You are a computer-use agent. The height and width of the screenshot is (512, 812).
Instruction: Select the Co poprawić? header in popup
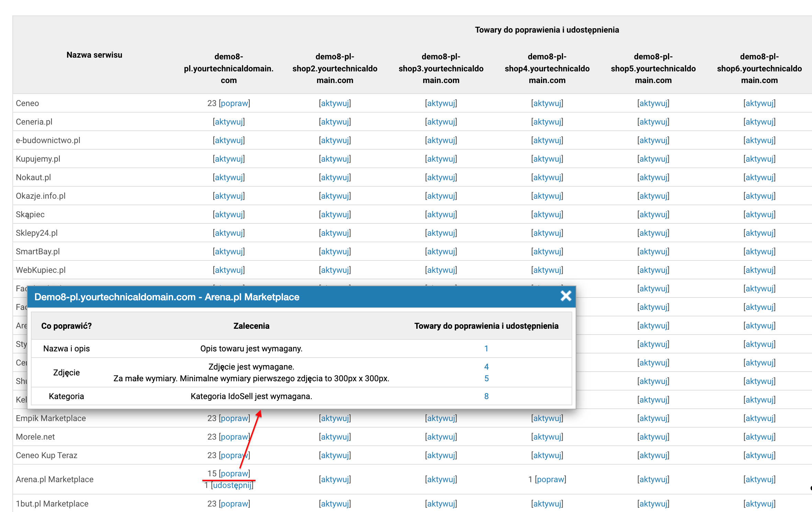coord(66,326)
